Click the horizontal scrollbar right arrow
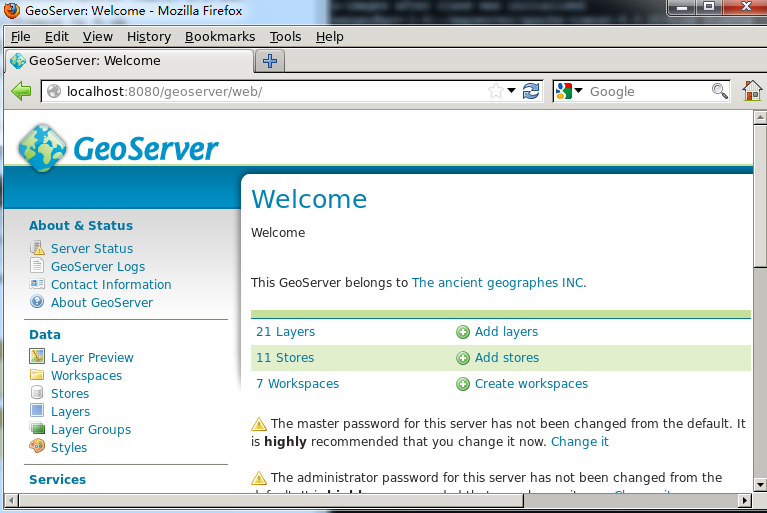The height and width of the screenshot is (513, 767). coord(744,500)
